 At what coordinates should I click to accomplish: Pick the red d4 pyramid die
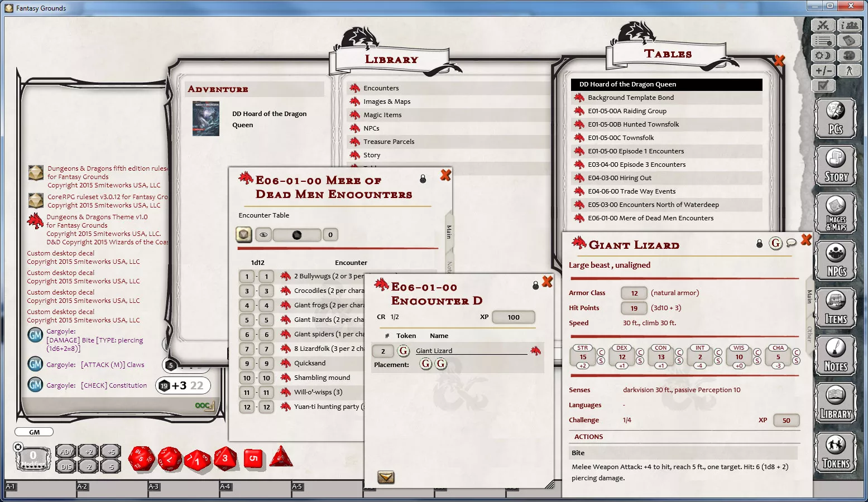(281, 456)
